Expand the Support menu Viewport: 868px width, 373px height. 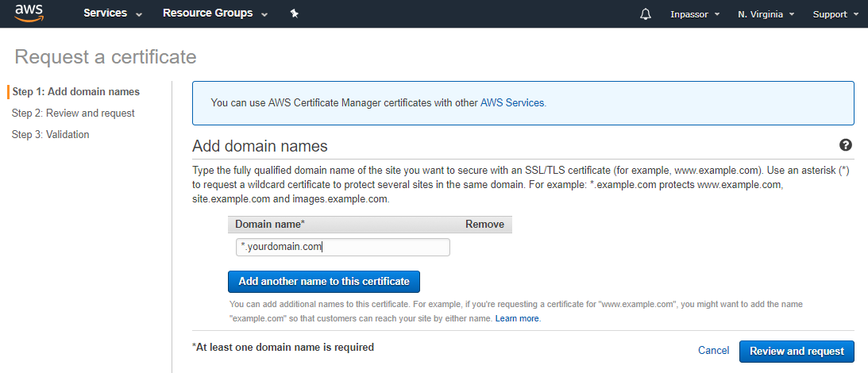click(835, 14)
